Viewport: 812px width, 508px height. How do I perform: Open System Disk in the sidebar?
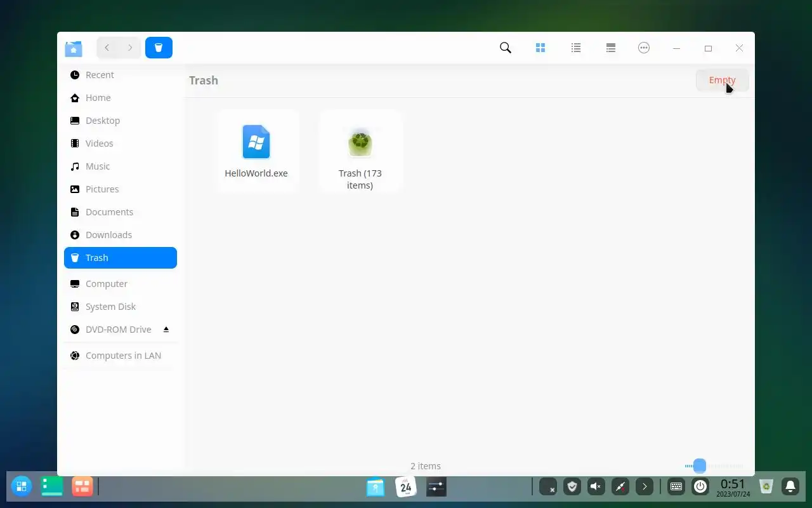(121, 307)
